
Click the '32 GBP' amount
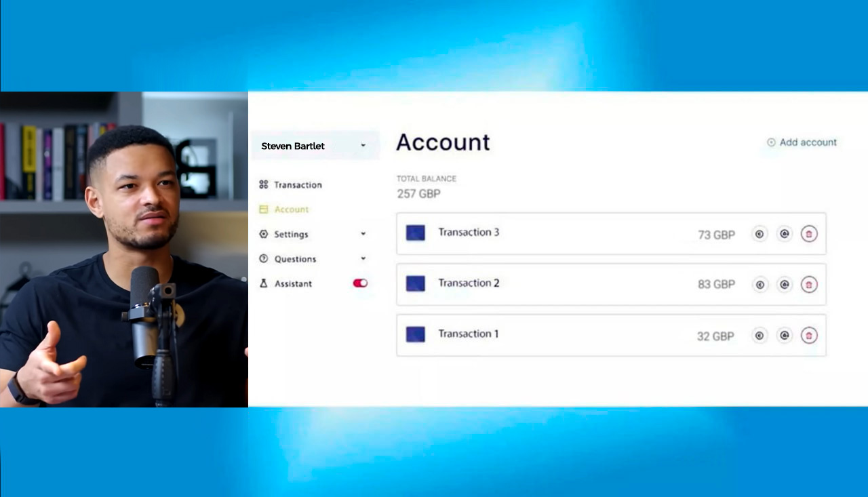click(x=715, y=336)
